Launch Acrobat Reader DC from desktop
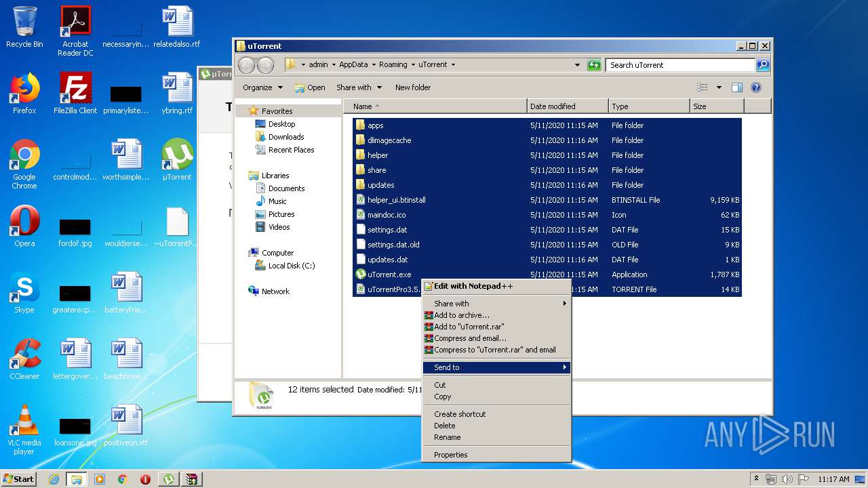Screen dimensions: 868x488 75,30
